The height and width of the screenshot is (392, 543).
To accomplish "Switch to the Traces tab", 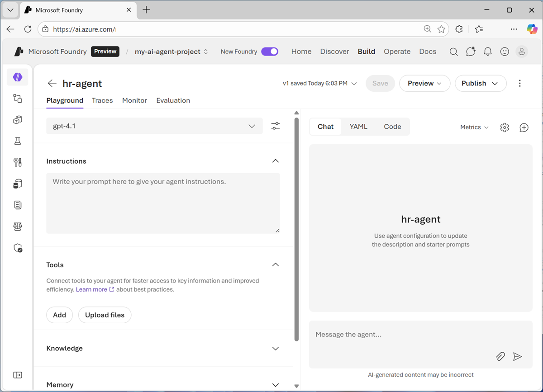I will (x=102, y=100).
